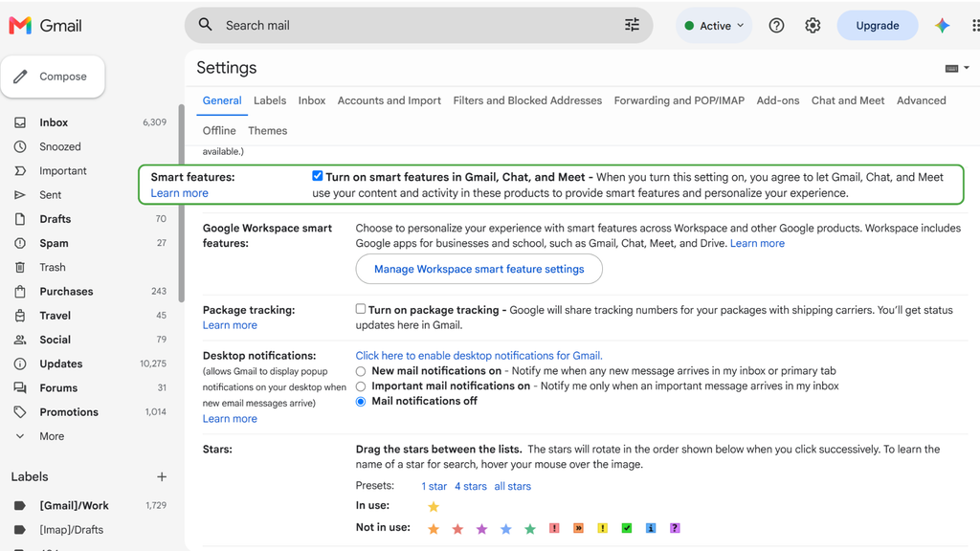
Task: Open the Advanced settings tab
Action: tap(922, 100)
